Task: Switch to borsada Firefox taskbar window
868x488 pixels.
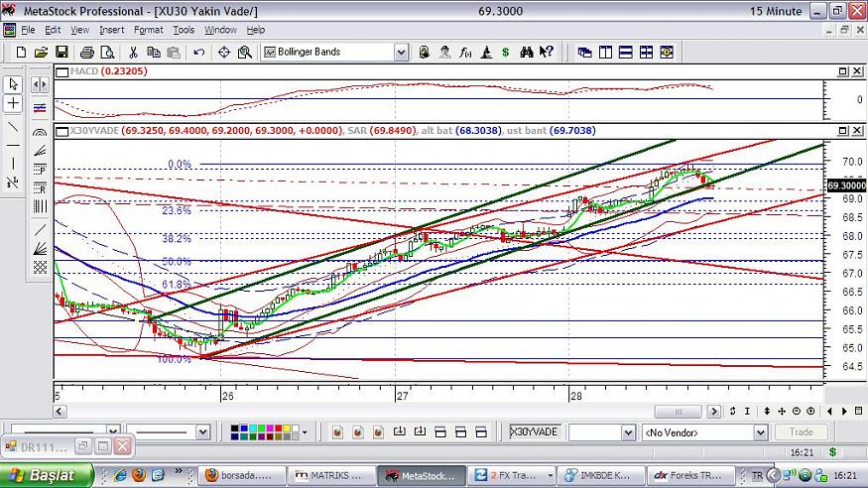Action: tap(241, 475)
